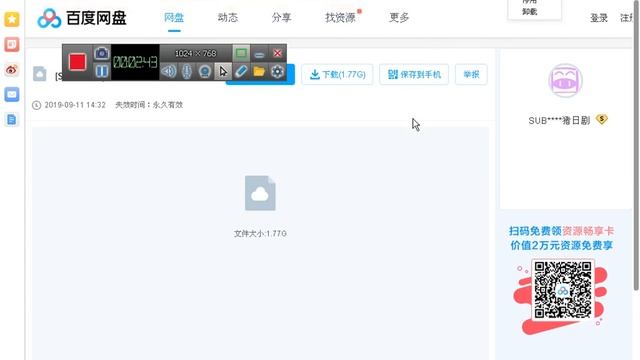Click the SUB****猪日剧 username
640x360 pixels.
(559, 120)
